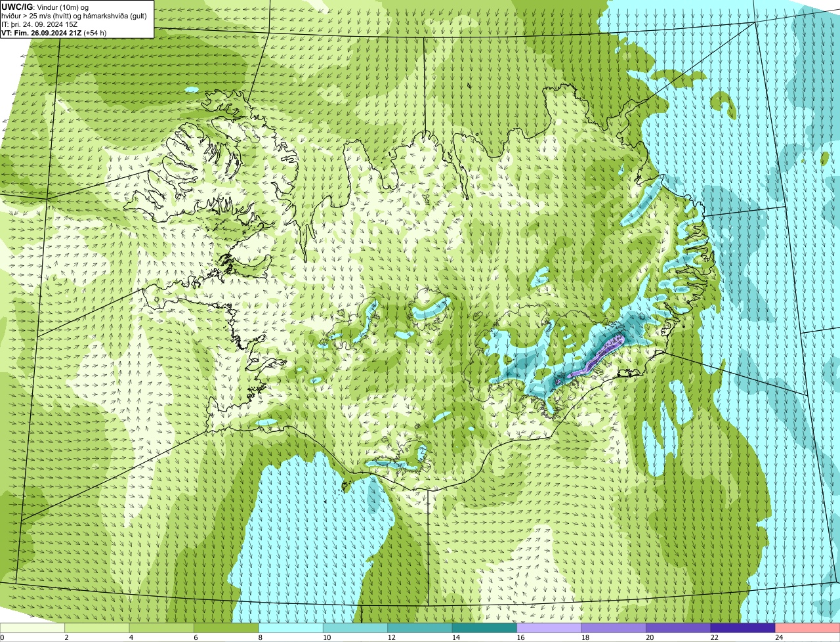Click the legend tick label '8'
Screen dimensions: 840x642
pos(261,637)
